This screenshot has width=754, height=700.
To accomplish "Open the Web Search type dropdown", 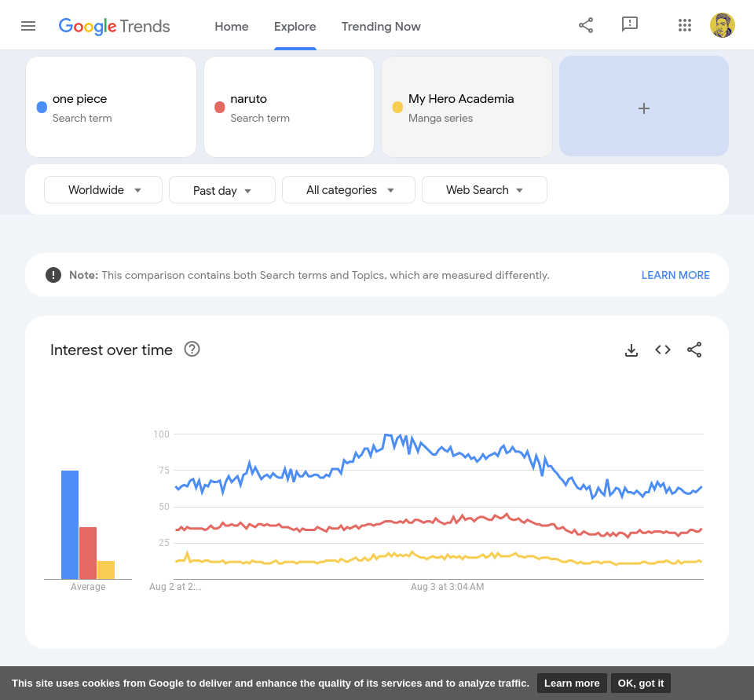I will click(485, 190).
